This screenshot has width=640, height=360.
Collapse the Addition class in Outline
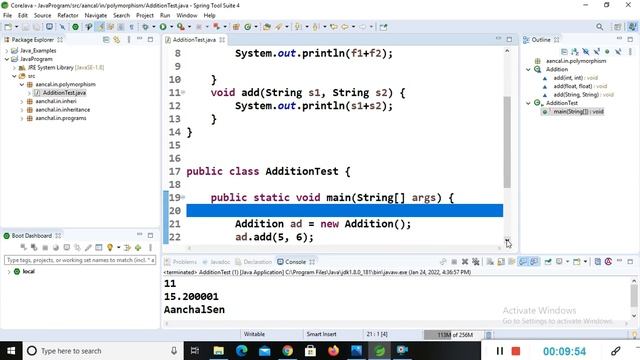pyautogui.click(x=528, y=69)
